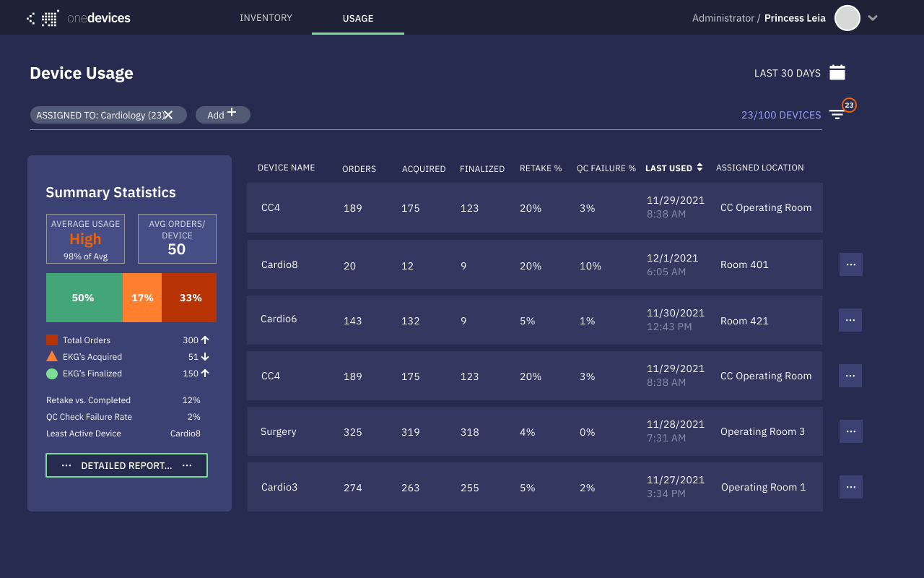Expand the user account dropdown chevron
Image resolution: width=924 pixels, height=578 pixels.
click(873, 18)
